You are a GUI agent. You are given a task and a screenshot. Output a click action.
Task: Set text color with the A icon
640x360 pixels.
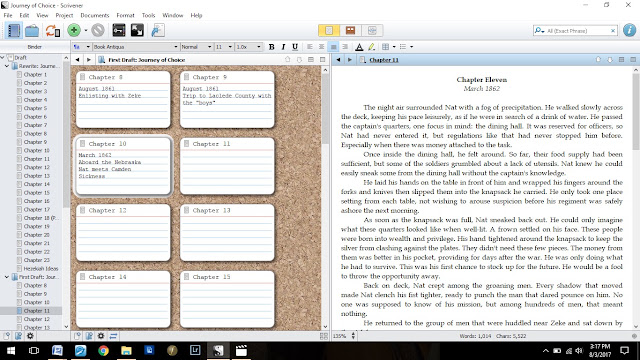click(x=359, y=47)
